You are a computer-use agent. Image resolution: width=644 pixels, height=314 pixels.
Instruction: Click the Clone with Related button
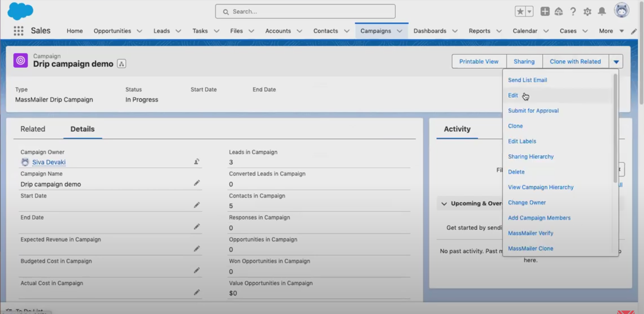(x=575, y=61)
